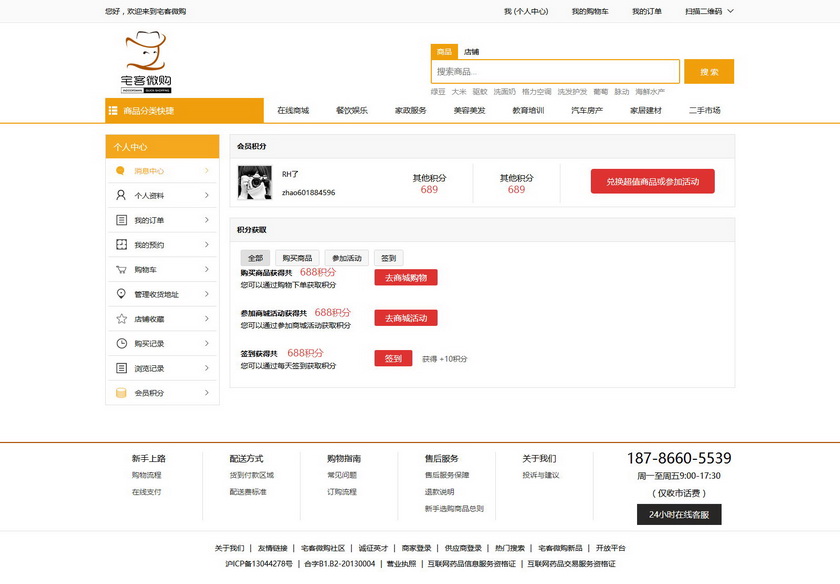Click the 海鲜水产 hot search keyword
Screen dimensions: 840x584
[x=650, y=92]
